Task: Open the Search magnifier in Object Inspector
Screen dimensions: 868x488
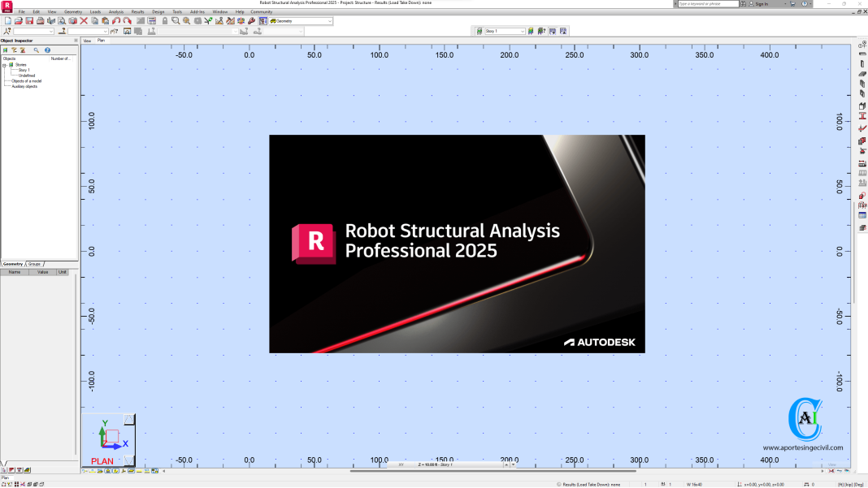Action: pyautogui.click(x=36, y=50)
